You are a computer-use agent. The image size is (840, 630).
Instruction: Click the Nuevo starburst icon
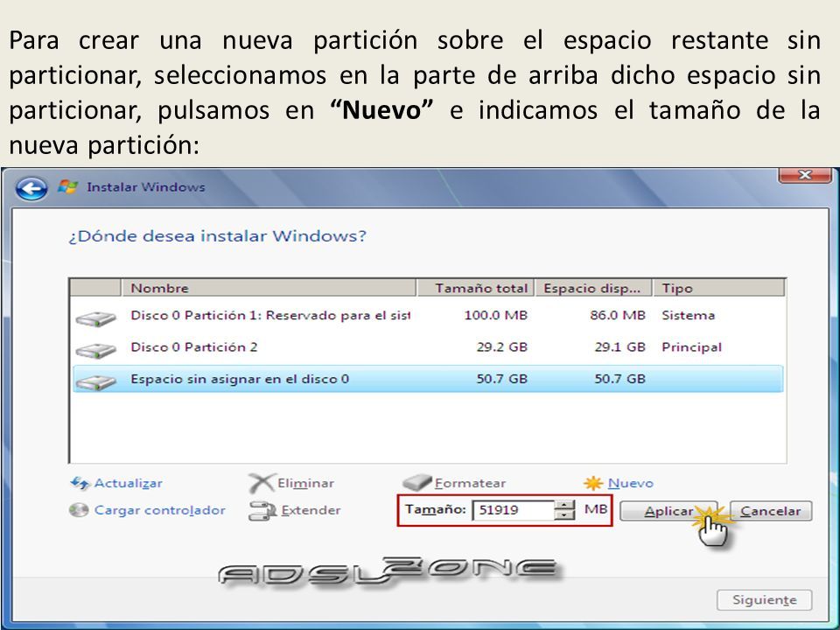pos(593,483)
